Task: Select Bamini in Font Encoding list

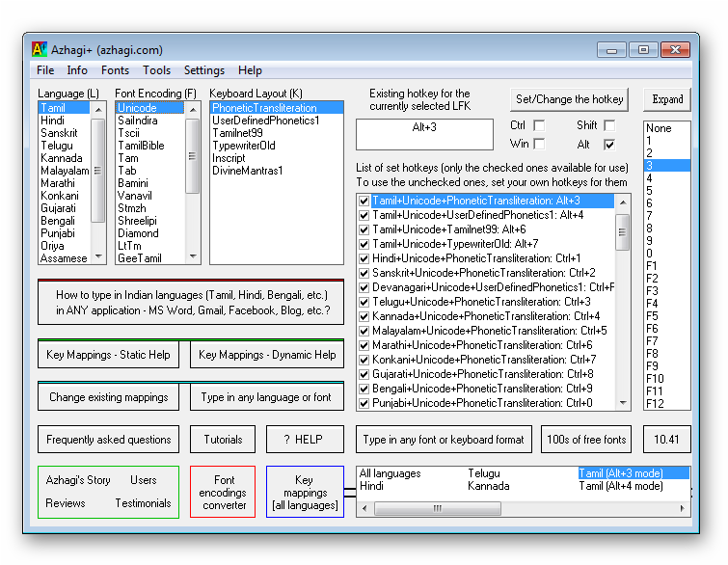Action: (x=150, y=183)
